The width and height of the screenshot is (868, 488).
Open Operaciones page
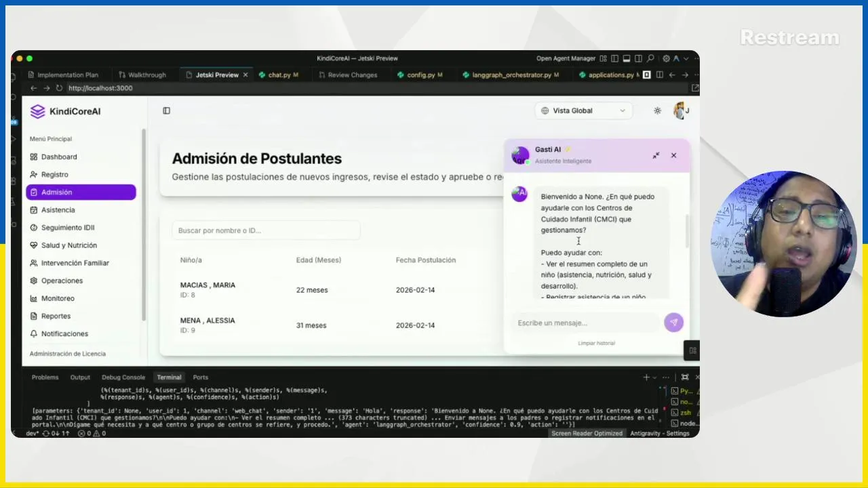(81, 281)
